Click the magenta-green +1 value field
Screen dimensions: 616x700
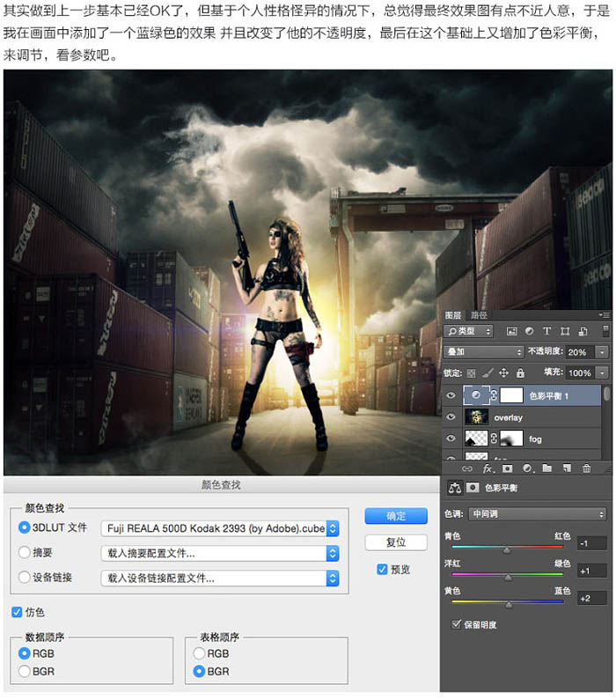point(591,571)
